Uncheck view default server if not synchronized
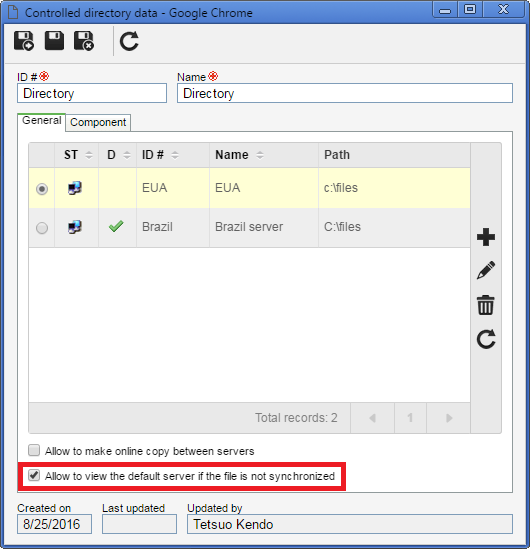Image resolution: width=530 pixels, height=549 pixels. tap(34, 475)
